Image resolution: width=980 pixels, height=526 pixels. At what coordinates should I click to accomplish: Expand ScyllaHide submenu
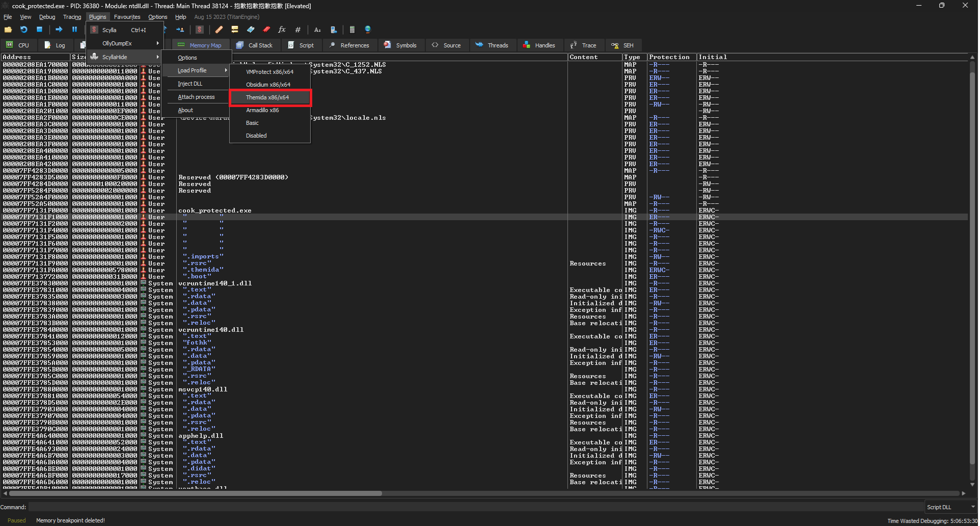[x=124, y=57]
